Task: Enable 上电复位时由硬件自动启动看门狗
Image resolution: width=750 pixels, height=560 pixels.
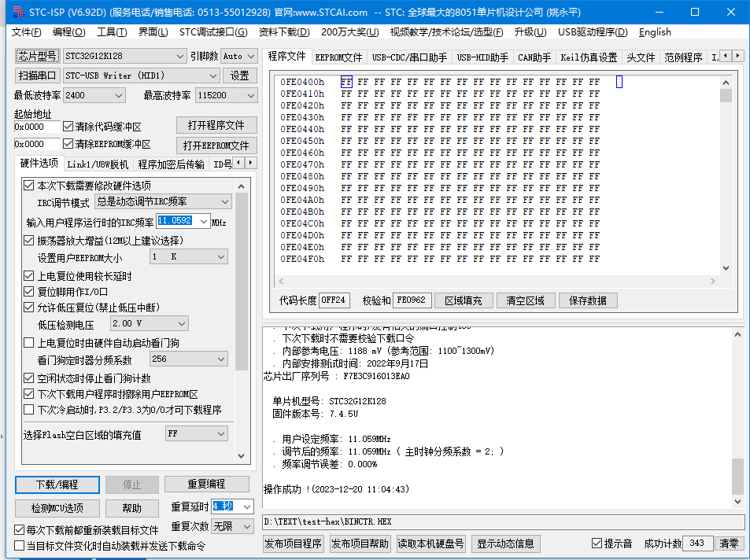Action: pyautogui.click(x=28, y=342)
